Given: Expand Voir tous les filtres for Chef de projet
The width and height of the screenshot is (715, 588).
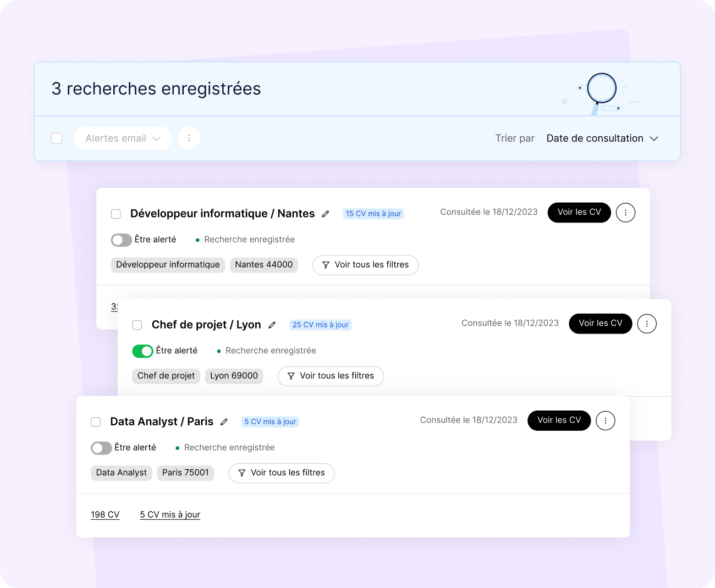Looking at the screenshot, I should pyautogui.click(x=331, y=376).
